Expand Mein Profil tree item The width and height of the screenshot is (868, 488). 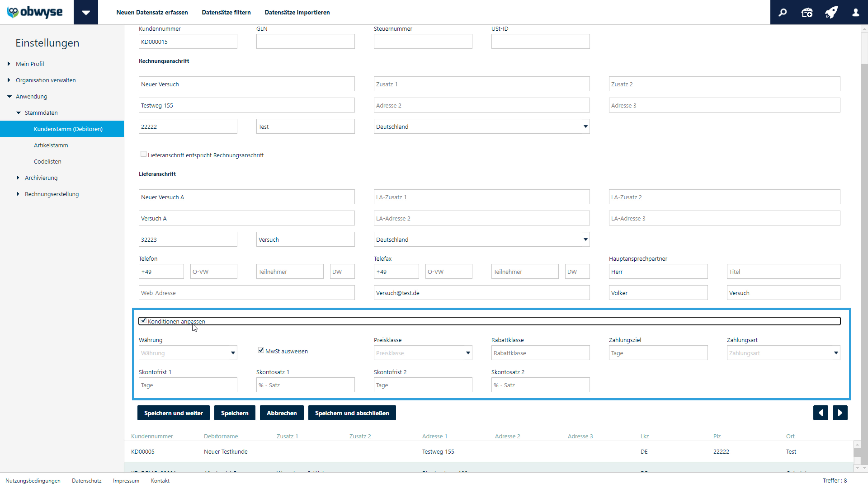coord(9,64)
